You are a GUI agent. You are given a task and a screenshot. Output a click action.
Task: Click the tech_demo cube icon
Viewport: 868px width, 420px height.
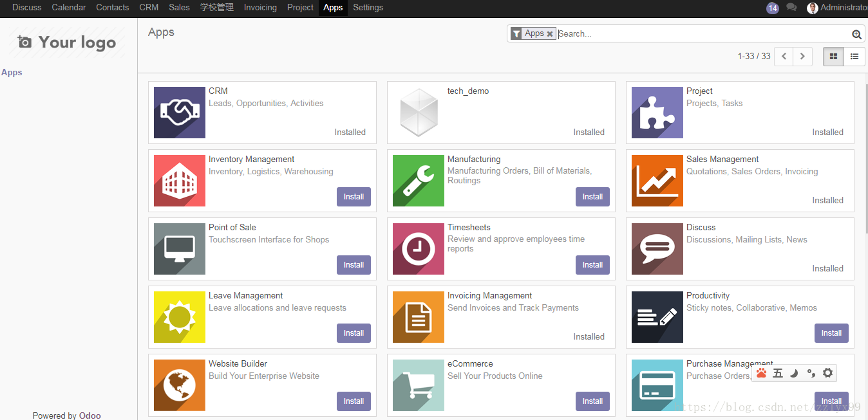coord(419,113)
